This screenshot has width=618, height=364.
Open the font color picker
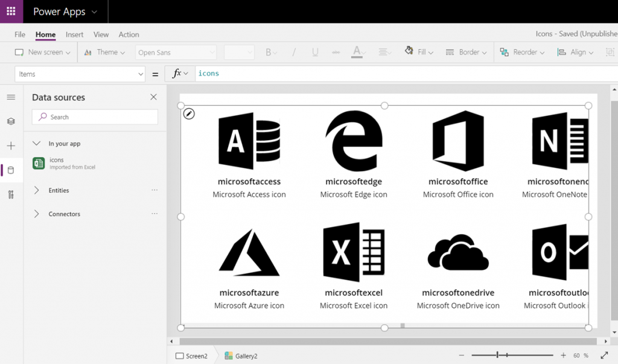[x=358, y=52]
